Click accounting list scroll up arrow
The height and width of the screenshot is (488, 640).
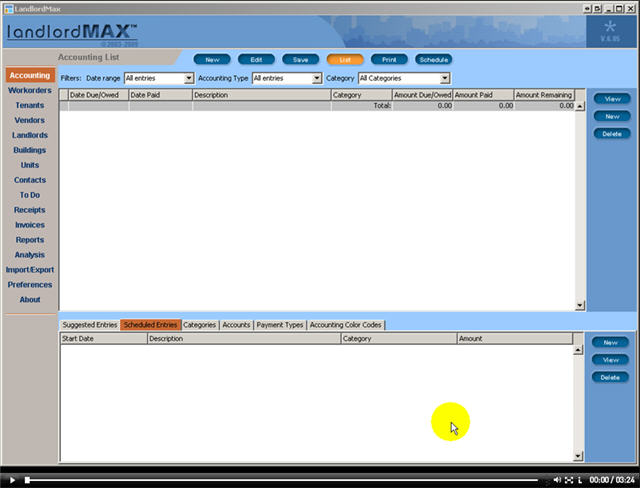[x=580, y=106]
